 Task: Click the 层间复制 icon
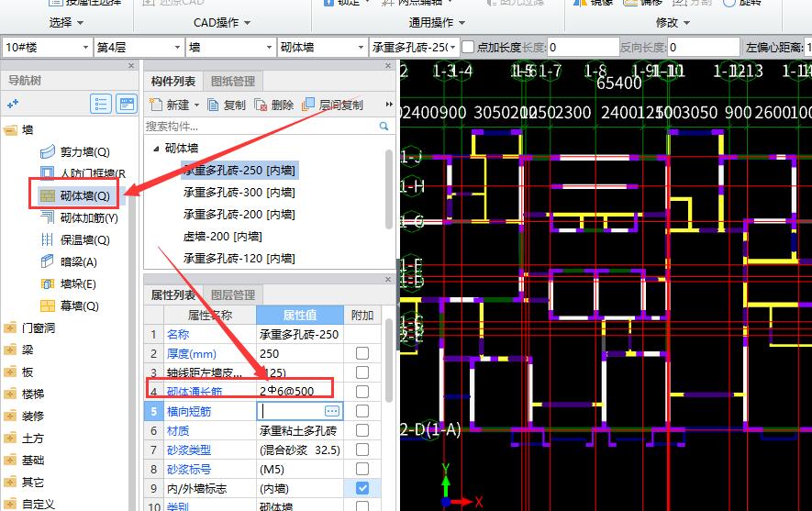click(308, 104)
